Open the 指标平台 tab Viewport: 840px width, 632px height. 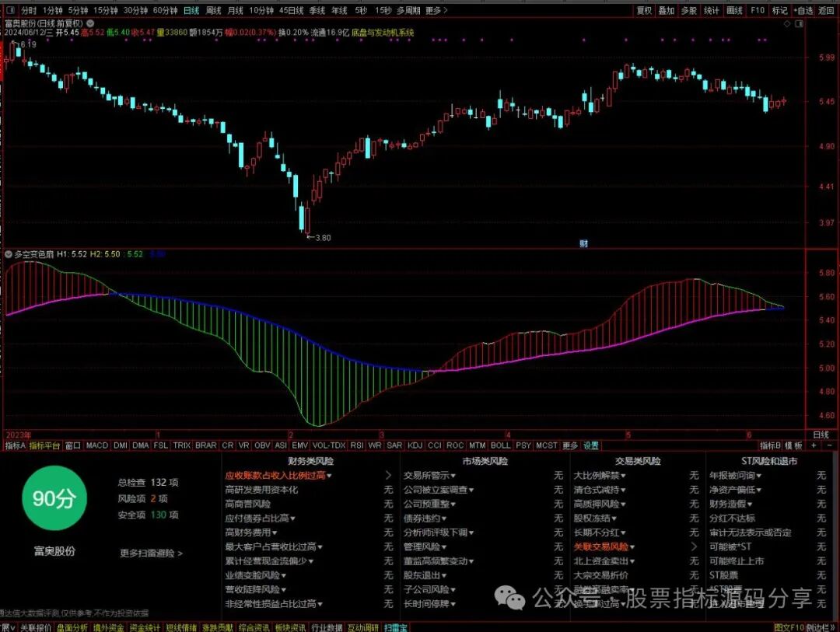point(45,445)
